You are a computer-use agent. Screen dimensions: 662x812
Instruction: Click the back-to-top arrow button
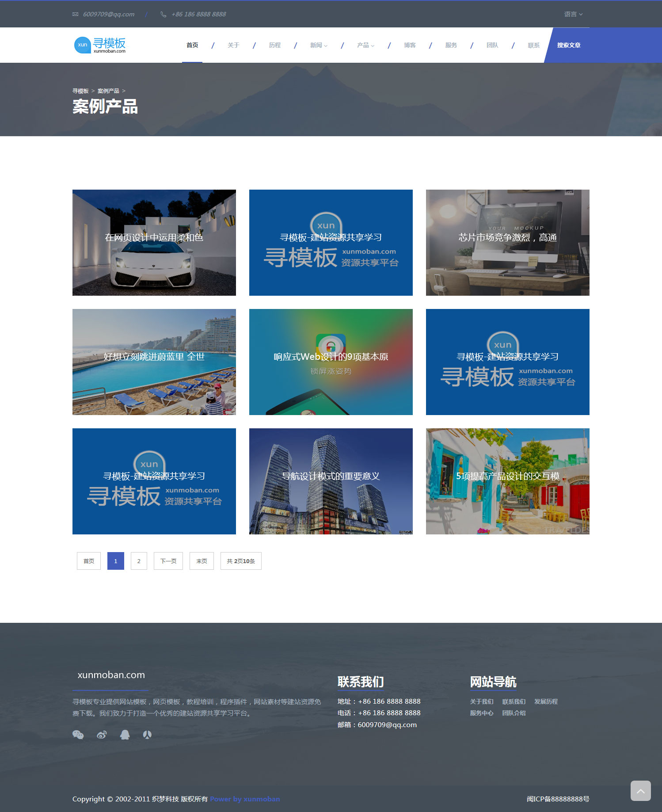point(640,790)
